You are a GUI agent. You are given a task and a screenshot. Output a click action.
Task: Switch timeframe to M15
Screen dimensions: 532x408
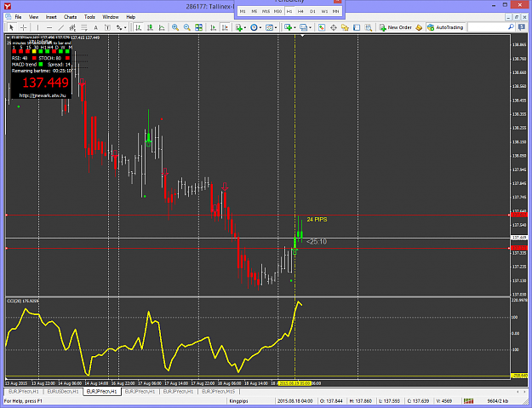266,11
